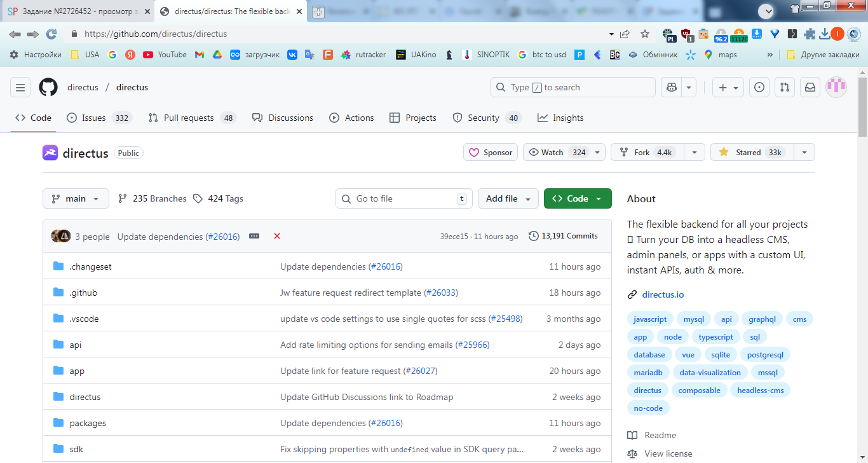Toggle the bookmark star in the address bar

(645, 34)
